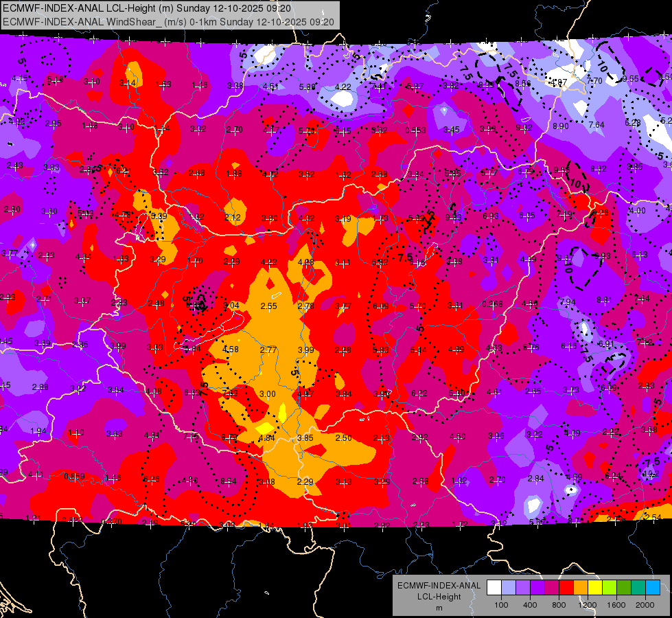Click the legend tick value 400
The image size is (672, 618).
[530, 605]
